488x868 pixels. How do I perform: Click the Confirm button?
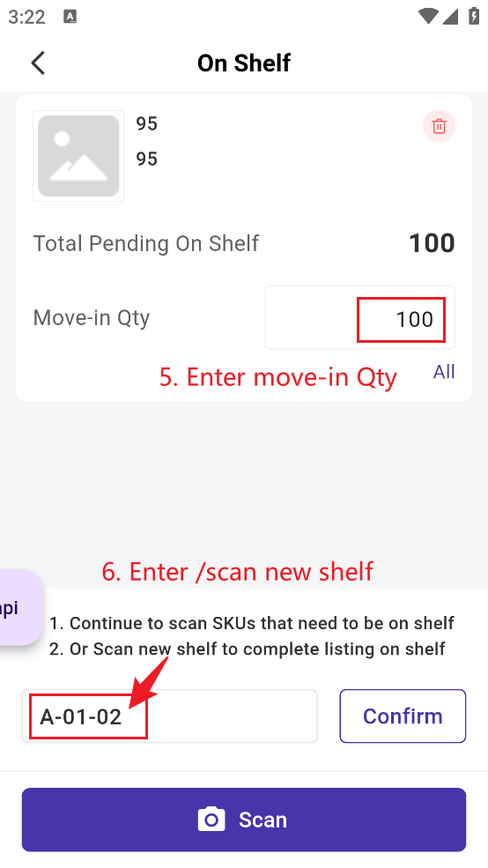coord(403,716)
